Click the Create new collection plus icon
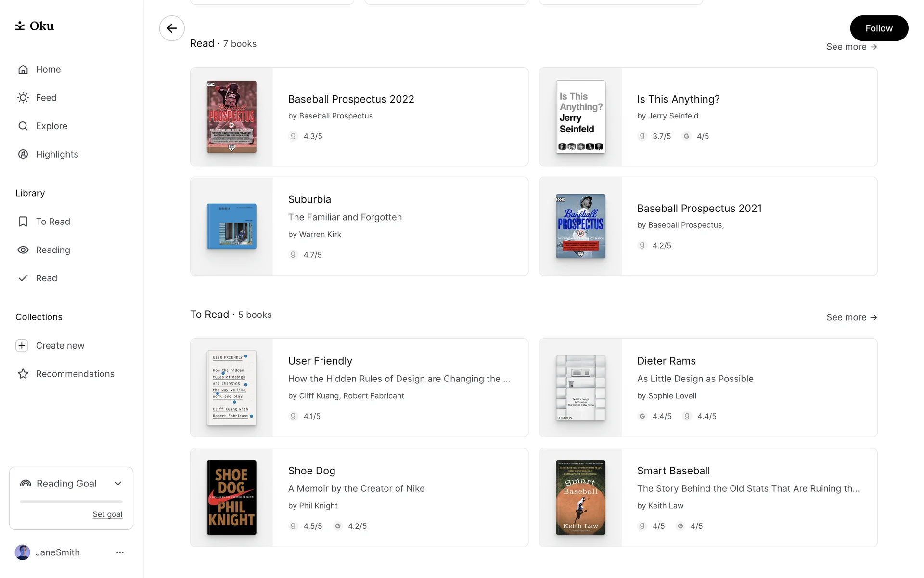This screenshot has height=578, width=924. tap(22, 345)
